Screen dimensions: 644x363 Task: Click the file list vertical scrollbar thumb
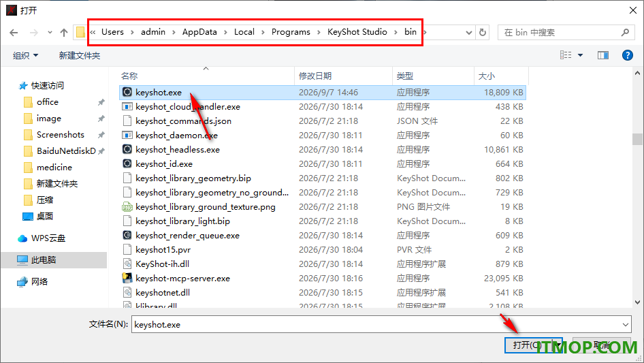pyautogui.click(x=637, y=139)
